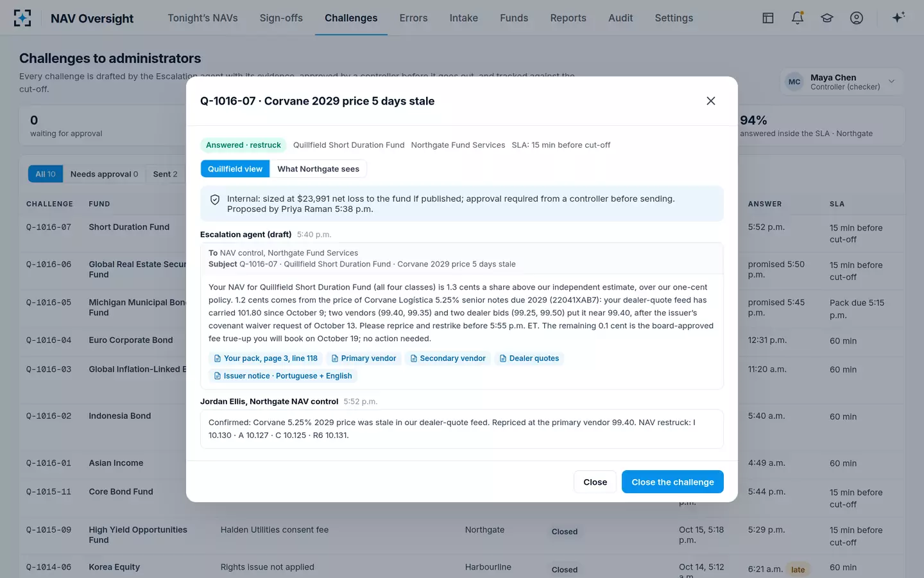924x578 pixels.
Task: Click the Answered · restruck status badge
Action: coord(243,145)
